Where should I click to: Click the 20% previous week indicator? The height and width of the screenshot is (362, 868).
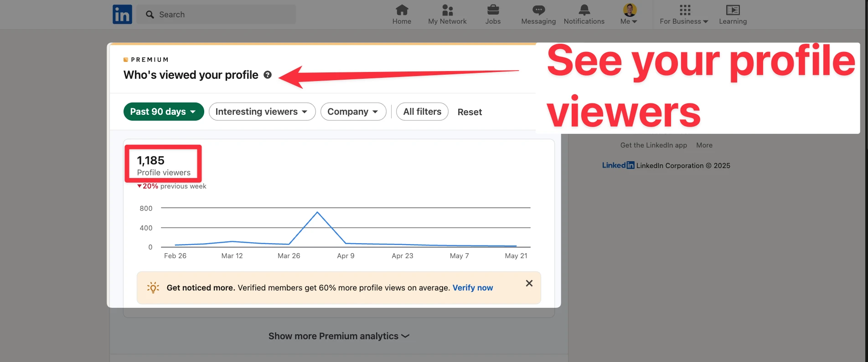pos(172,186)
